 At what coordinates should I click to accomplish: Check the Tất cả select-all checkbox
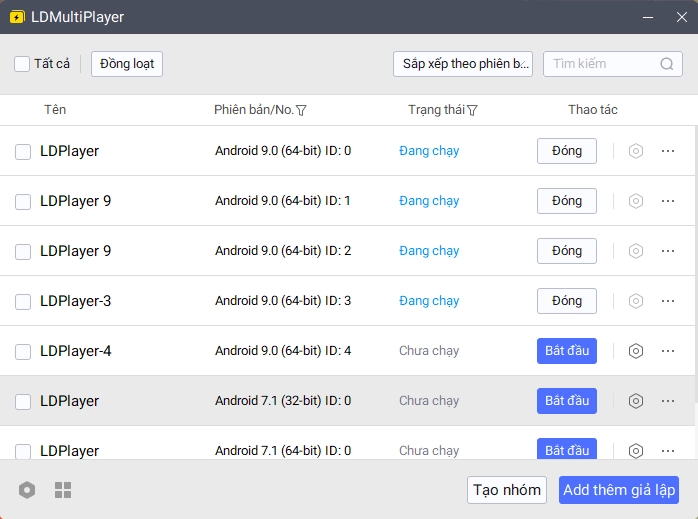(x=22, y=64)
